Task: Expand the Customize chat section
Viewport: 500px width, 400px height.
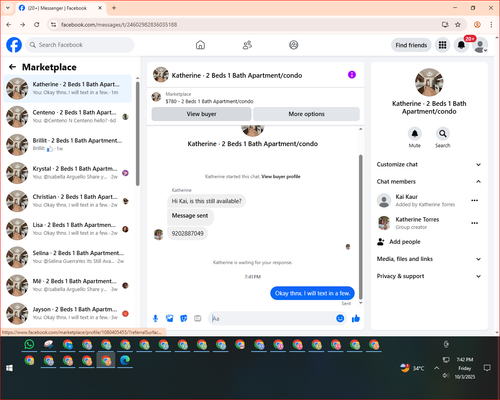Action: 429,164
